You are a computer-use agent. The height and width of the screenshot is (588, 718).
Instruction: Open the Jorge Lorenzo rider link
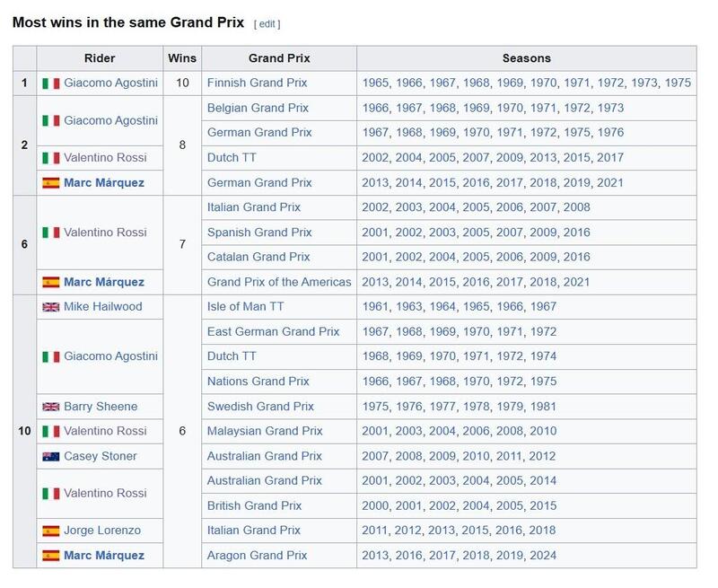click(101, 531)
